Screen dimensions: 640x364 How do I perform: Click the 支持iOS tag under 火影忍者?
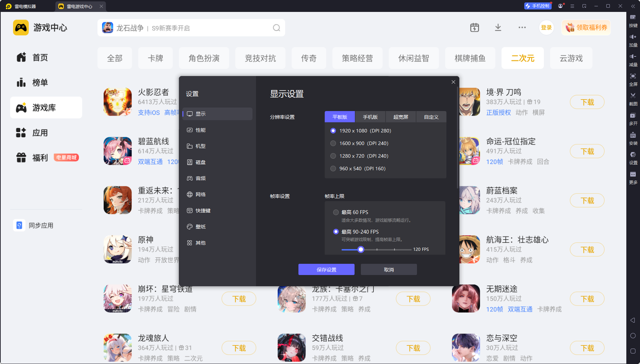149,112
